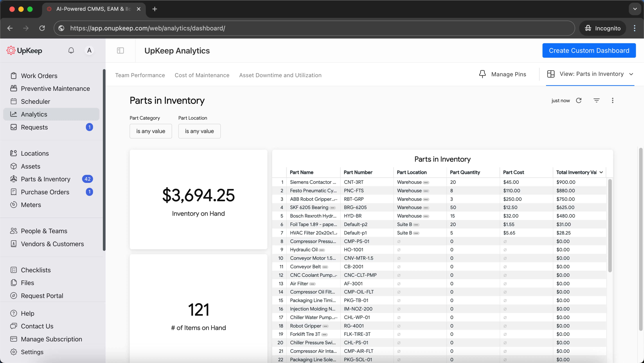Click the notifications bell icon
This screenshot has height=363, width=644.
point(71,50)
